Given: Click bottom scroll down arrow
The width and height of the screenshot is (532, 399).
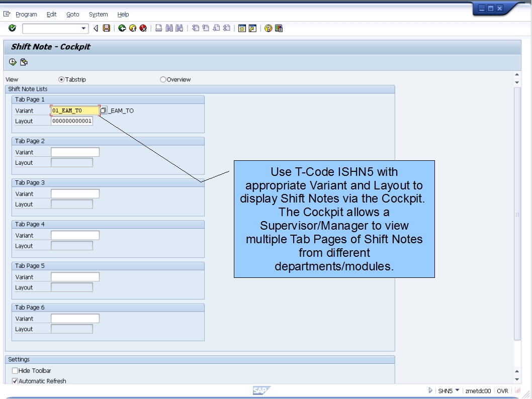Looking at the screenshot, I should coord(517,379).
